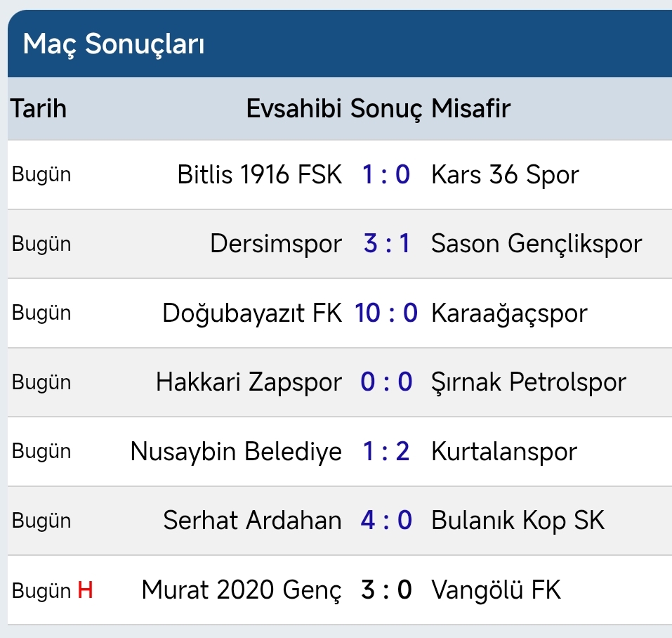This screenshot has height=638, width=672.
Task: Select the Dersimspor home team
Action: [276, 244]
